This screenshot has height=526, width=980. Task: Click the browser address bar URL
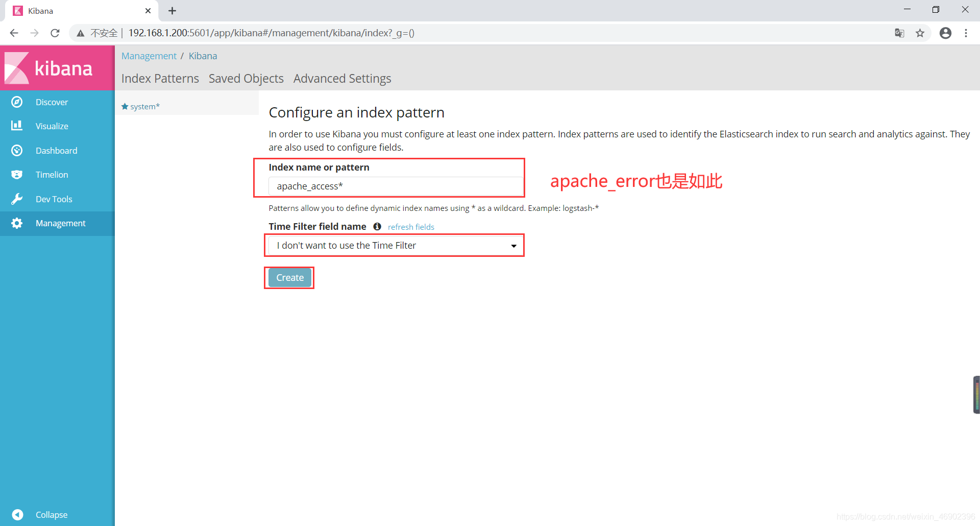[271, 33]
